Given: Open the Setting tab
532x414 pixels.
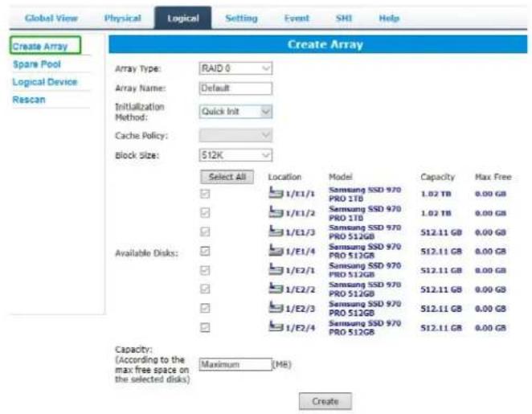Looking at the screenshot, I should (241, 18).
